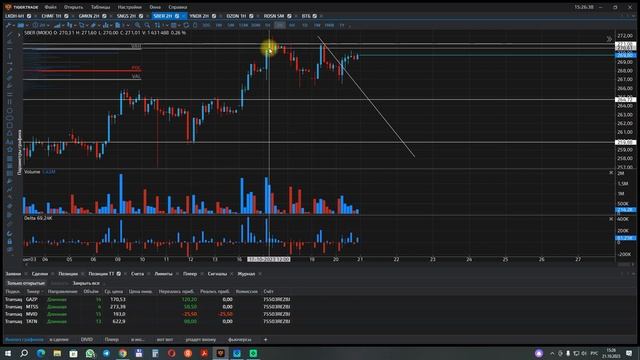
Task: Switch to the OZON 1H chart tab
Action: tap(236, 16)
